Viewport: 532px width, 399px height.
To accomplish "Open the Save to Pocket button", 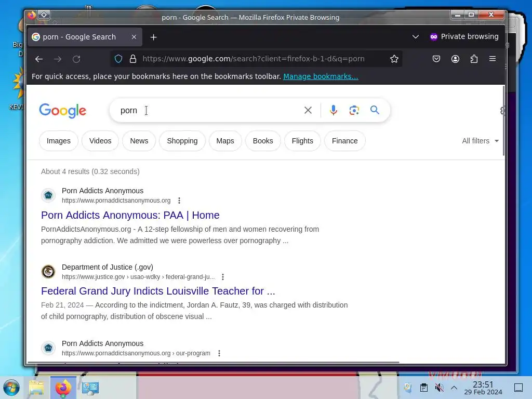I will click(x=436, y=59).
